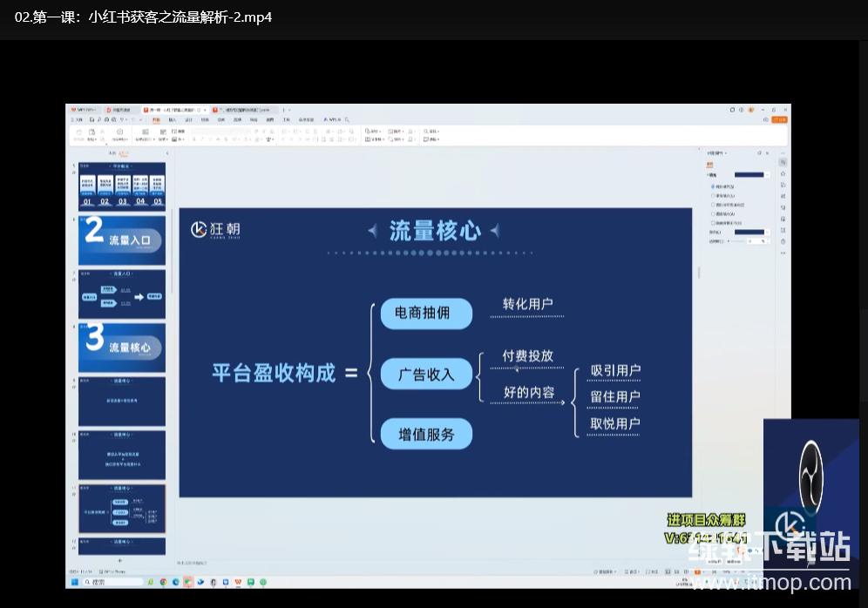This screenshot has width=868, height=608.
Task: Click the add new slide plus button
Action: [x=119, y=560]
